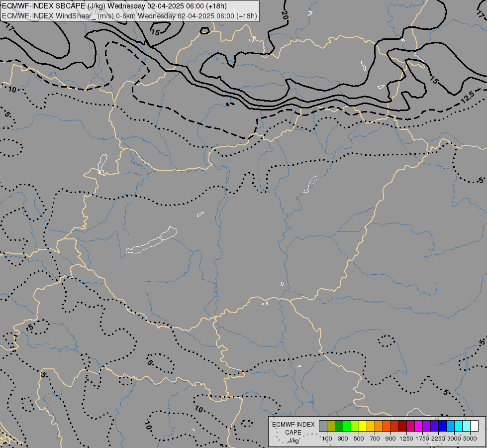Select the orange swatch right of 700 tick
This screenshot has height=448, width=487.
379,426
